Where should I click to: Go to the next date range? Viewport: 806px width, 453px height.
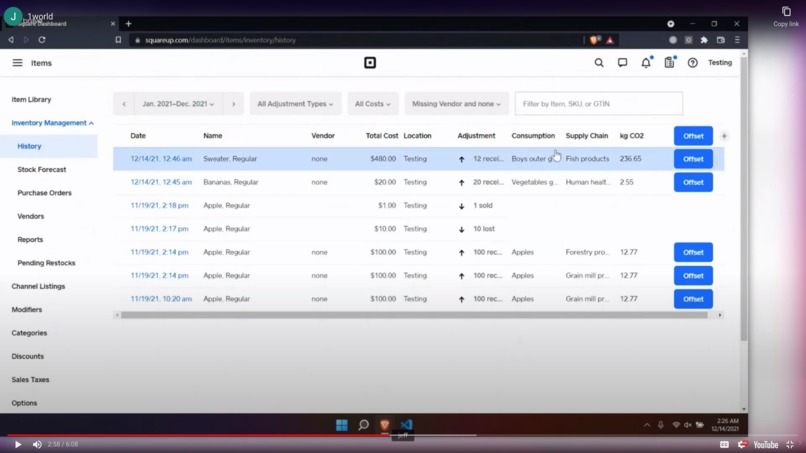point(233,104)
